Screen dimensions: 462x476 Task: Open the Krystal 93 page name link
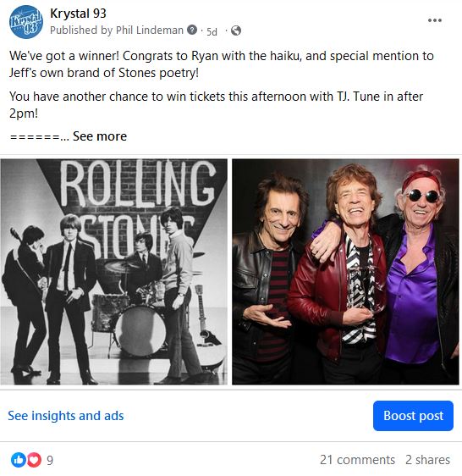(x=78, y=14)
